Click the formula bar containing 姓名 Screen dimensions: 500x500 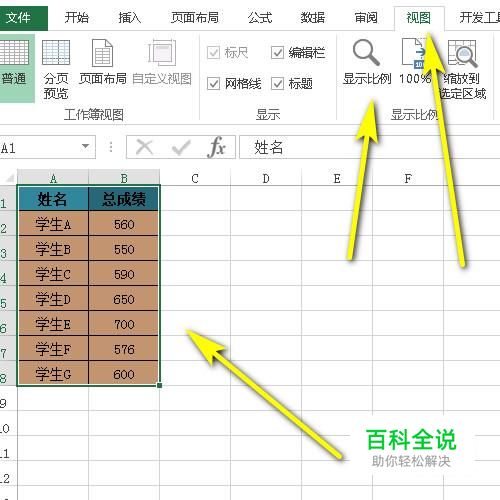(x=369, y=147)
